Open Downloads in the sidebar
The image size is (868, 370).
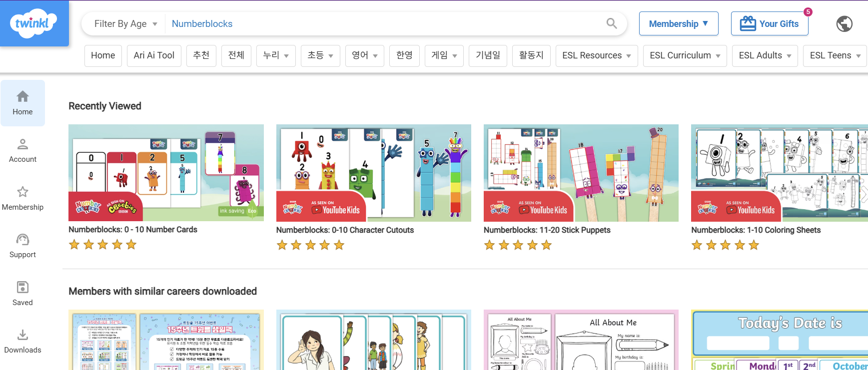(22, 342)
